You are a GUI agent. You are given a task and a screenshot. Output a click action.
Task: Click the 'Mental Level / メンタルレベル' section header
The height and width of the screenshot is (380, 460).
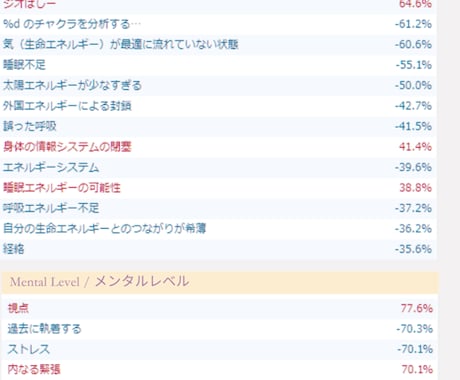(220, 282)
